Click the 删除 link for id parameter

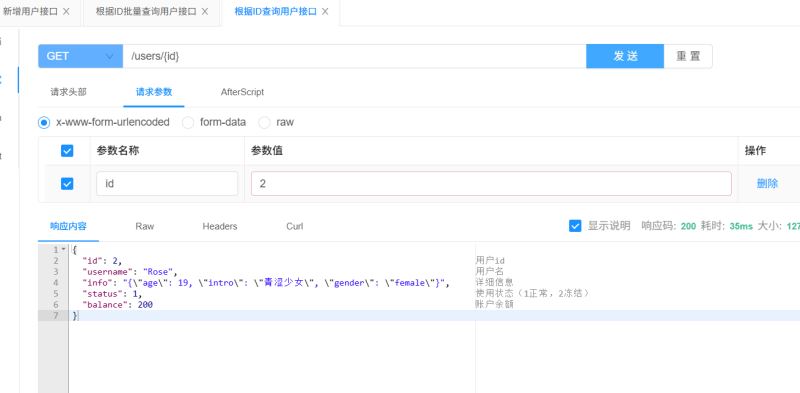click(x=767, y=184)
